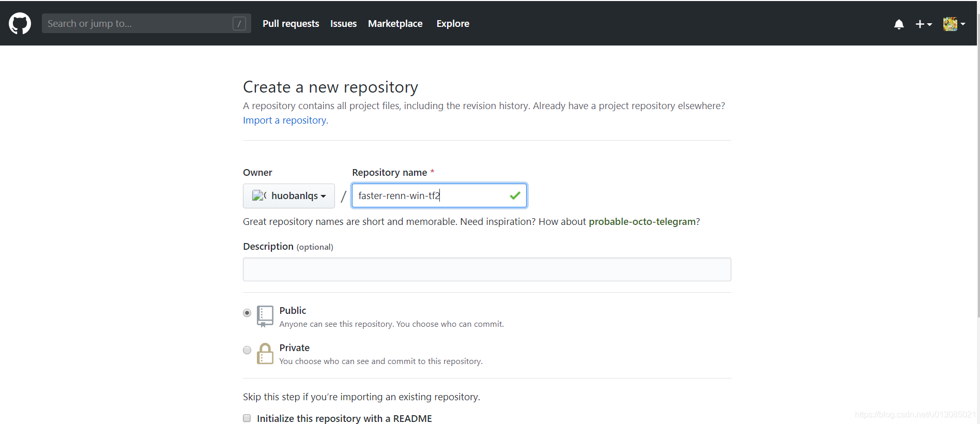
Task: Check Initialize this repository with a README
Action: coord(247,418)
